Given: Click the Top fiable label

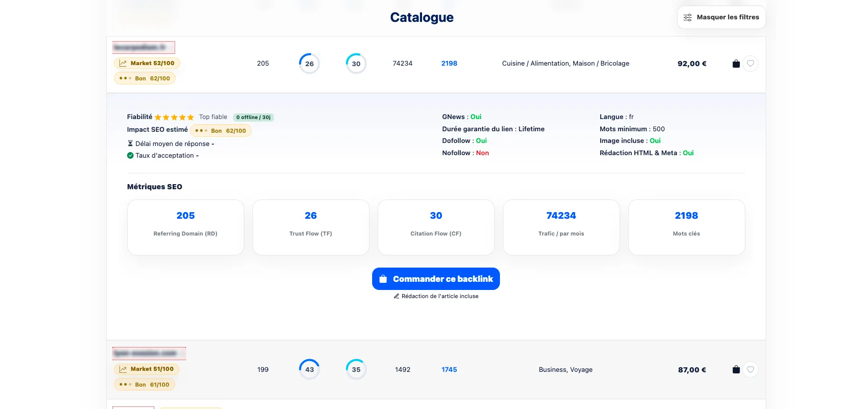Looking at the screenshot, I should 213,117.
